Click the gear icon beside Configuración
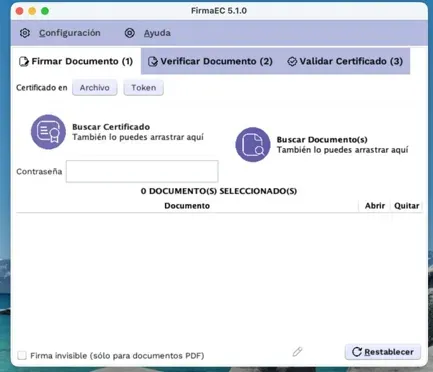This screenshot has height=372, width=433. [x=25, y=33]
